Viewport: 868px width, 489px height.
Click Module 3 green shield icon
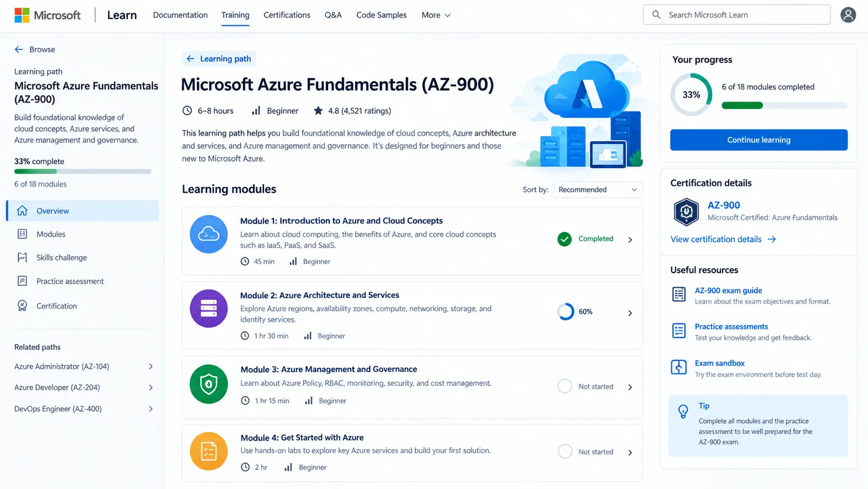point(209,385)
